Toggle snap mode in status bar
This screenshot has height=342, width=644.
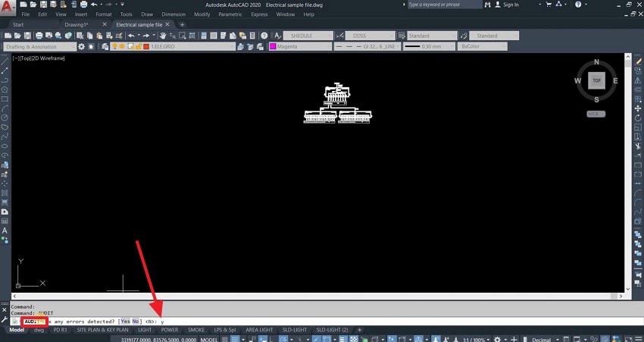[x=236, y=339]
